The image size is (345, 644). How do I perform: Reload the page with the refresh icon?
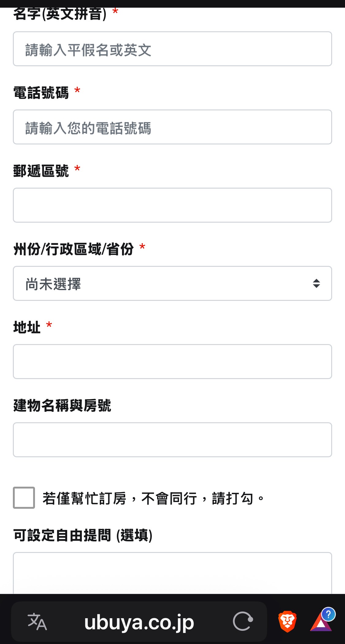pyautogui.click(x=243, y=621)
